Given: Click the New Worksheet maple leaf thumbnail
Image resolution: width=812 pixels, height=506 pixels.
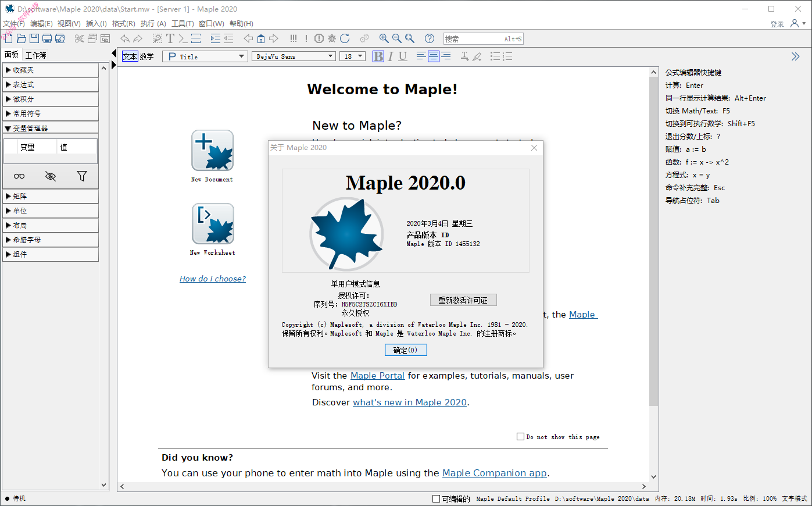Looking at the screenshot, I should pos(213,224).
